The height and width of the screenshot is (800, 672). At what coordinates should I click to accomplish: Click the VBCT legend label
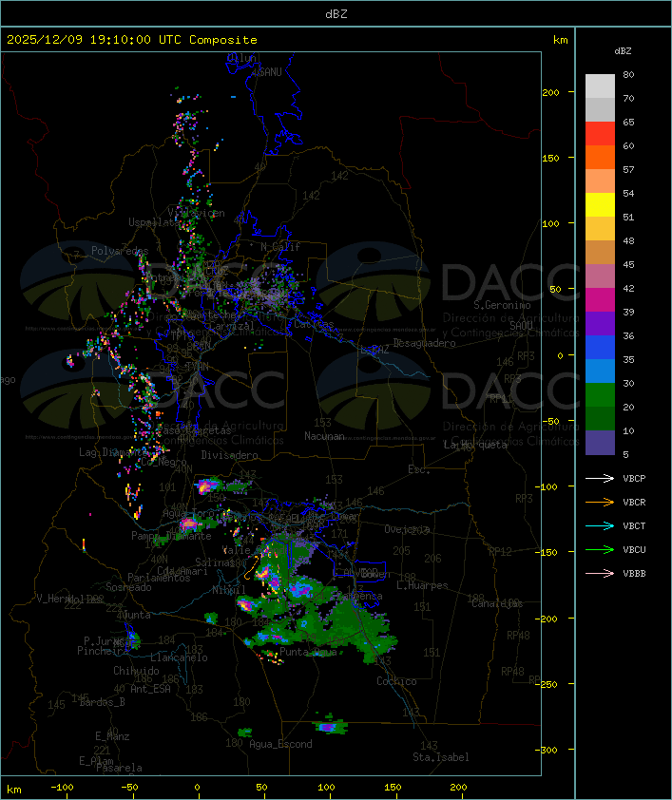click(634, 526)
